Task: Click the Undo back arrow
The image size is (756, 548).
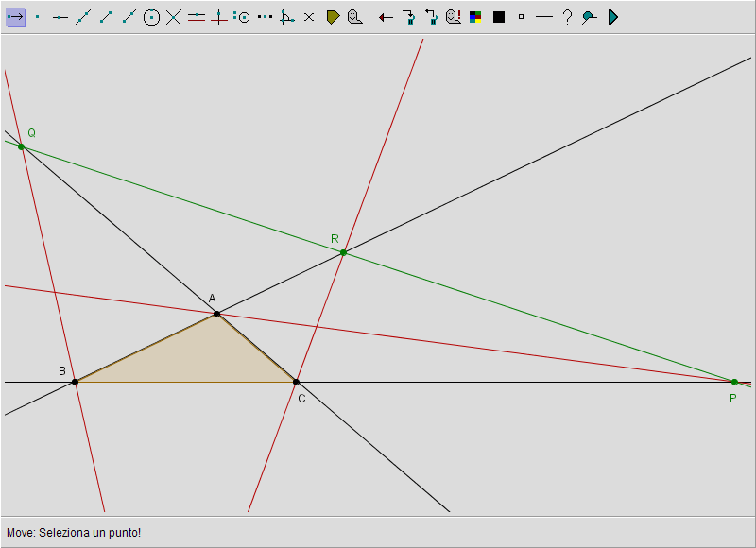Action: click(386, 17)
